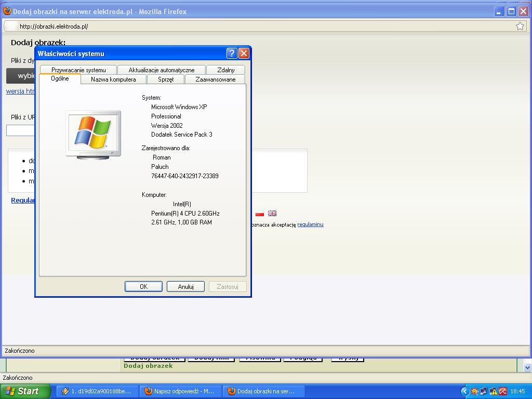
Task: Switch to the 1. d19d02a900188be taskbar item
Action: coord(97,391)
